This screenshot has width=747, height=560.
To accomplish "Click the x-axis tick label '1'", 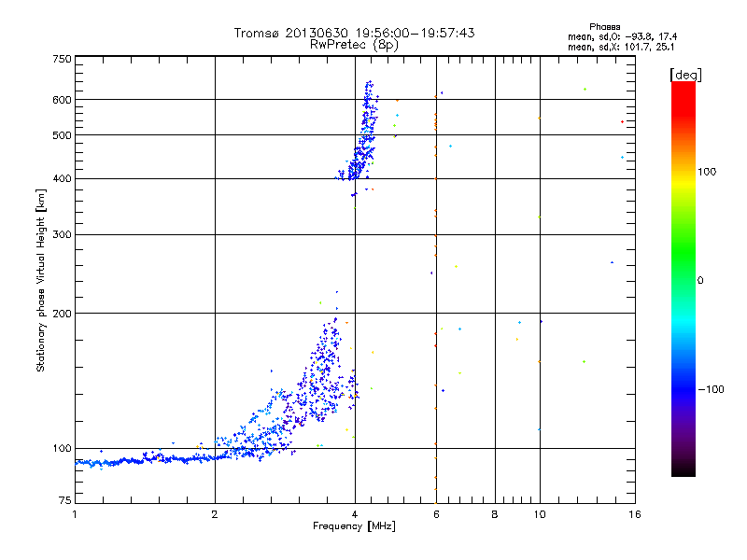I will pos(75,514).
